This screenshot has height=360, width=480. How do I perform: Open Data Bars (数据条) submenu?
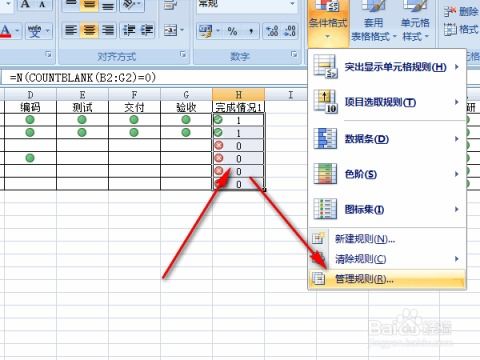click(x=387, y=139)
